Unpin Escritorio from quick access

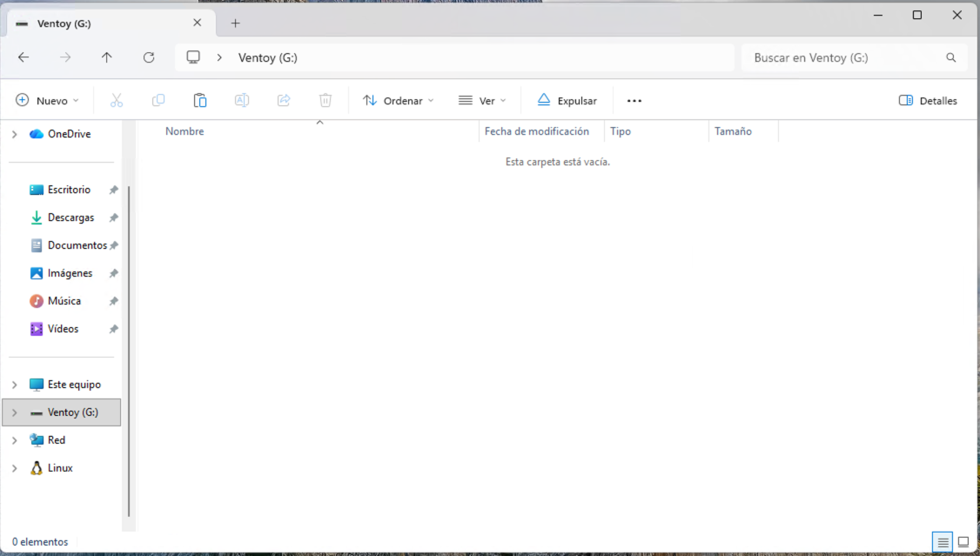tap(114, 190)
